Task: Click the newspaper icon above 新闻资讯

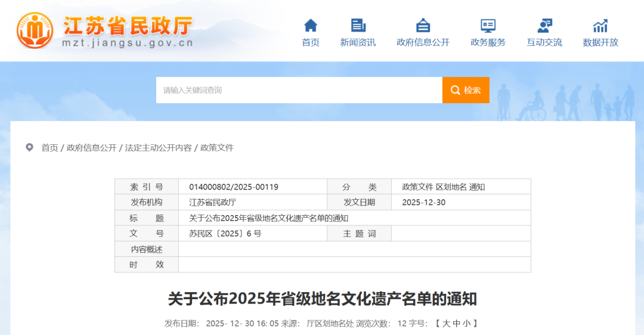Action: [x=358, y=26]
